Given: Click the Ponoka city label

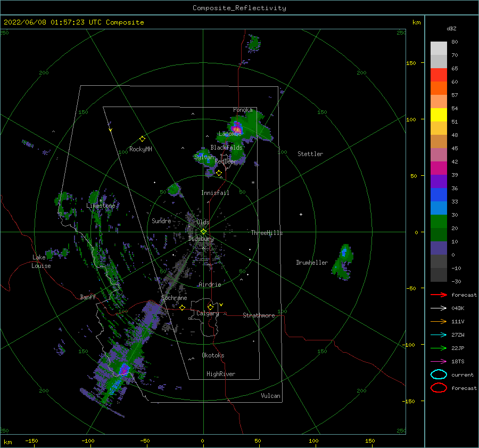Looking at the screenshot, I should [x=243, y=110].
